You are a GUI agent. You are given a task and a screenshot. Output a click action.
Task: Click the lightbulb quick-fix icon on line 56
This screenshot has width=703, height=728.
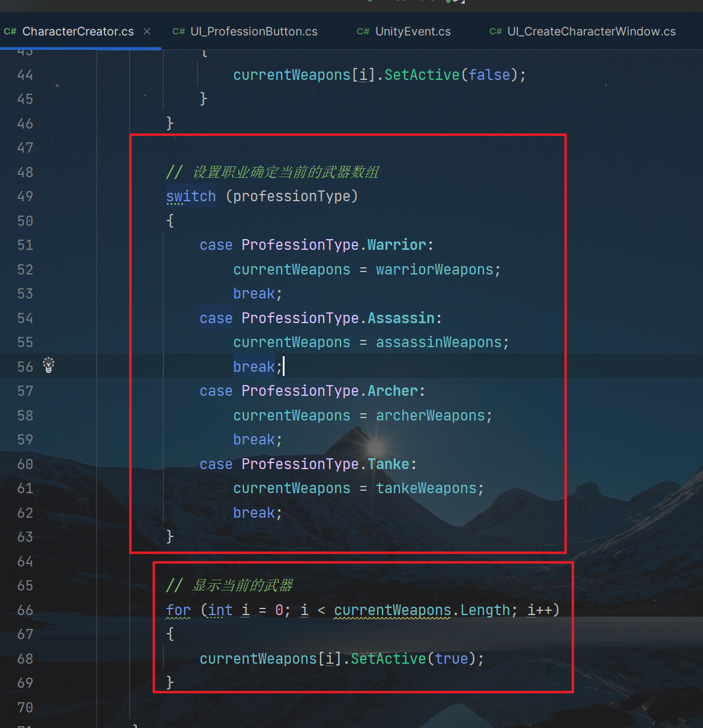tap(49, 365)
